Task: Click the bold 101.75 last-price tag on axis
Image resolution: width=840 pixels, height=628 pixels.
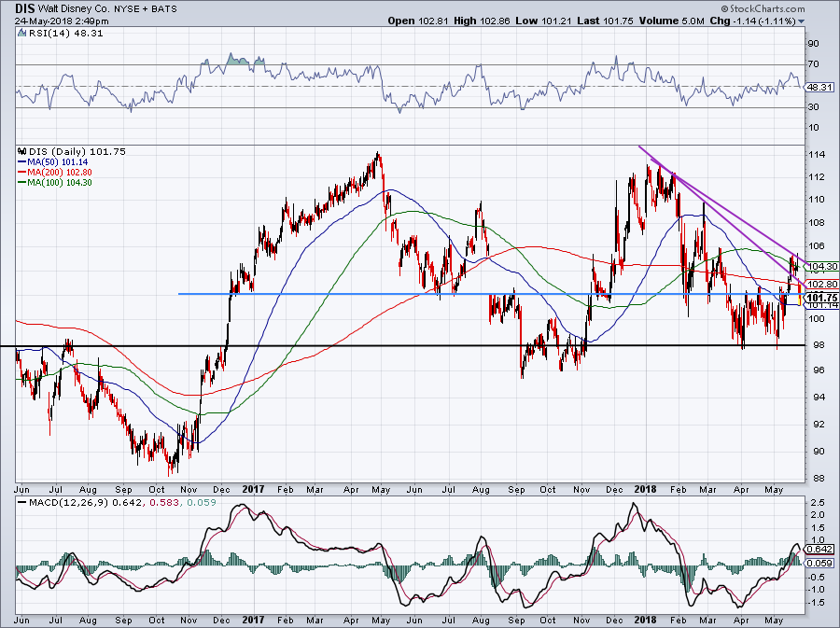Action: (x=821, y=298)
